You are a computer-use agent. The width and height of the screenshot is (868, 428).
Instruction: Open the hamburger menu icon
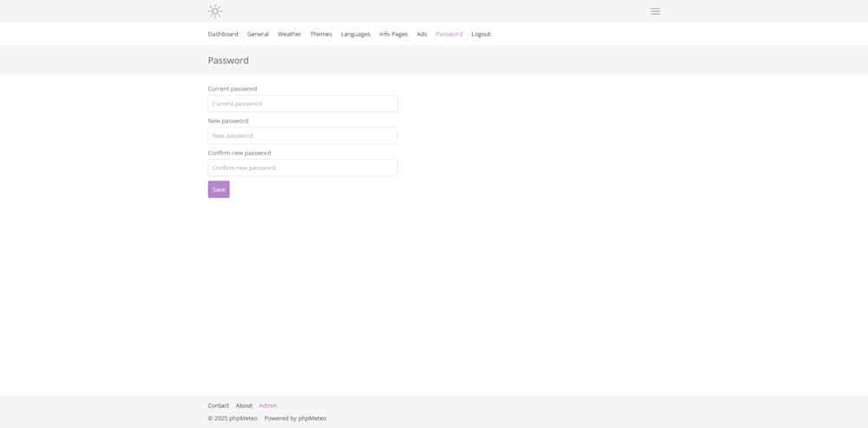654,11
